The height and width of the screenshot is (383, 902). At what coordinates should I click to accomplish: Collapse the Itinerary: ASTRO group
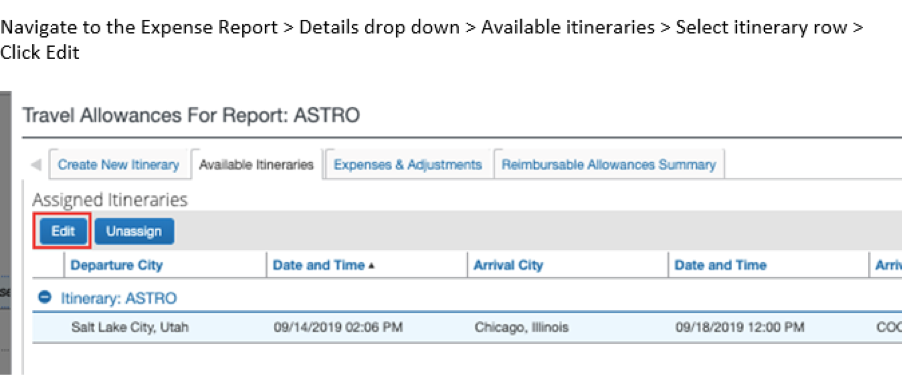pos(44,297)
